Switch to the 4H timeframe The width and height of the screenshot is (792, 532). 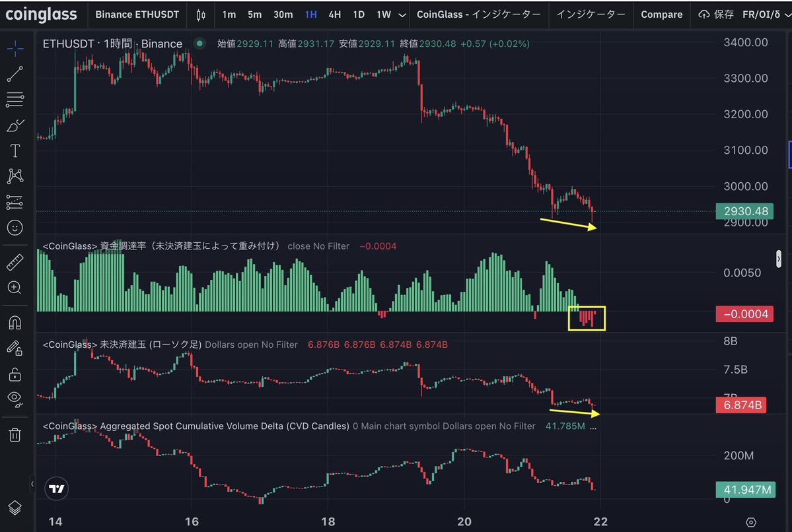[x=334, y=14]
